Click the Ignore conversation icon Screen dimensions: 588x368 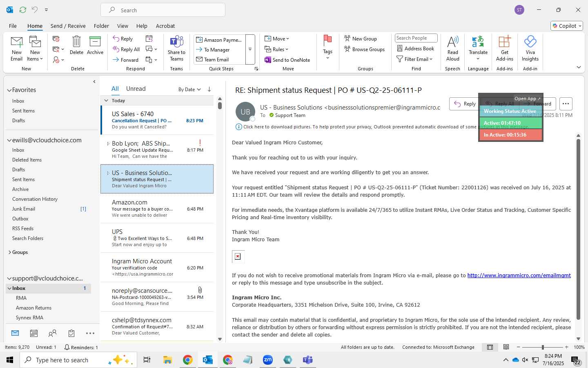click(x=56, y=39)
